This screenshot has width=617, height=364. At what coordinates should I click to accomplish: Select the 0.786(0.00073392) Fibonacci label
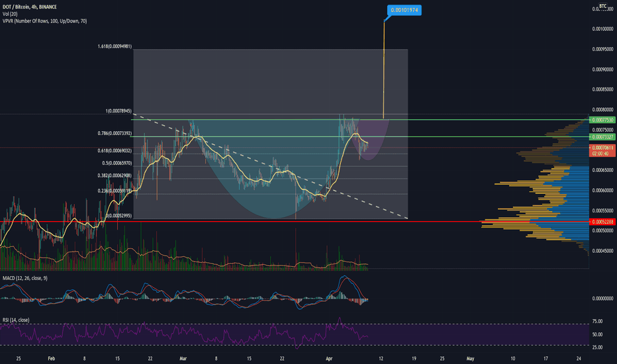115,134
